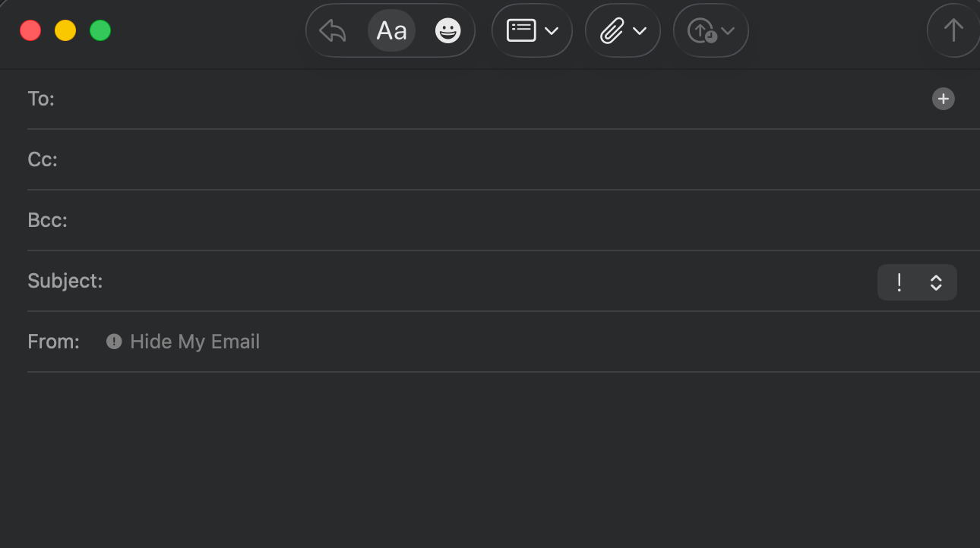Click the header fields icon
This screenshot has width=980, height=548.
pos(521,31)
